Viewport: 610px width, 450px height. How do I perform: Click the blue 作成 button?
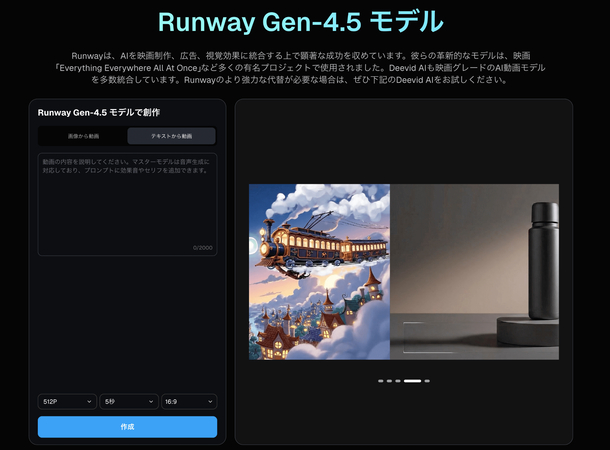pos(127,427)
